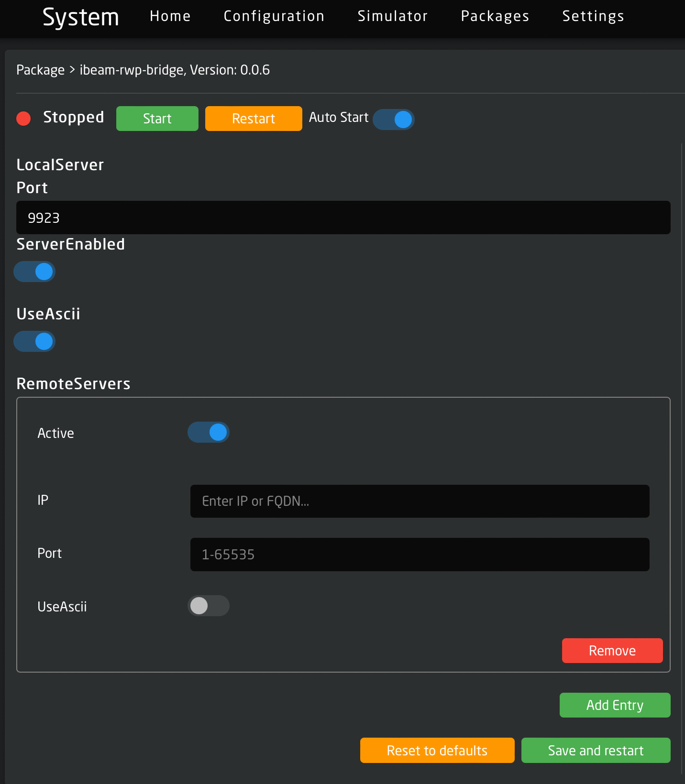Click the green Start button

coord(157,119)
